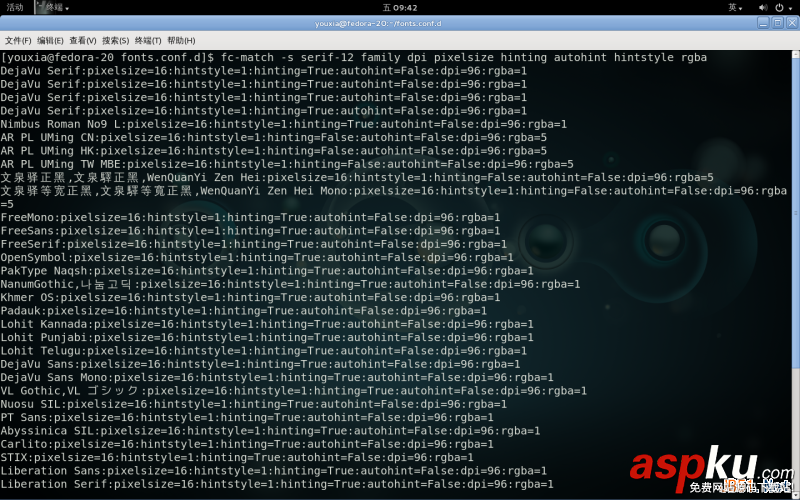Open the 终端(T) menu
Viewport: 800px width, 500px height.
148,40
